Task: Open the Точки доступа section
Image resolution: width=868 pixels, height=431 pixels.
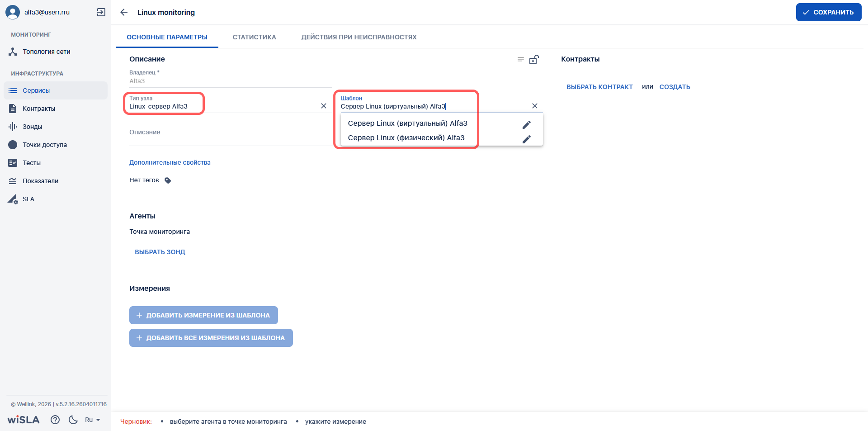Action: [x=56, y=145]
